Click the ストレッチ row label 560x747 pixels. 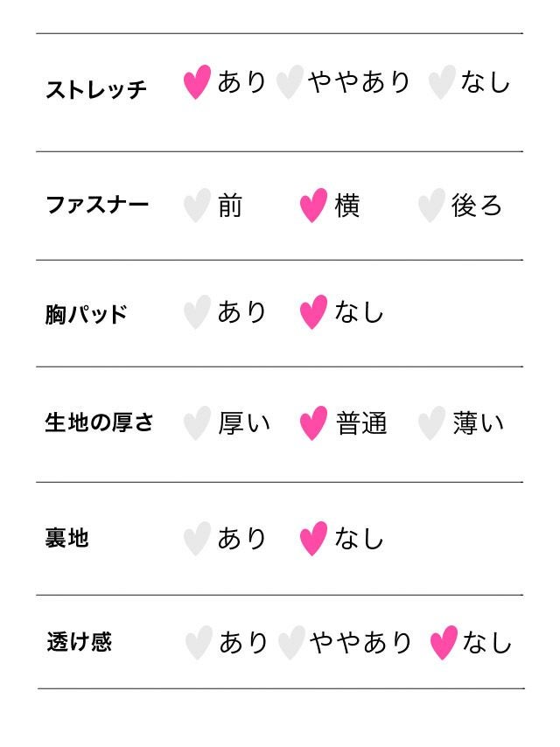tap(95, 89)
